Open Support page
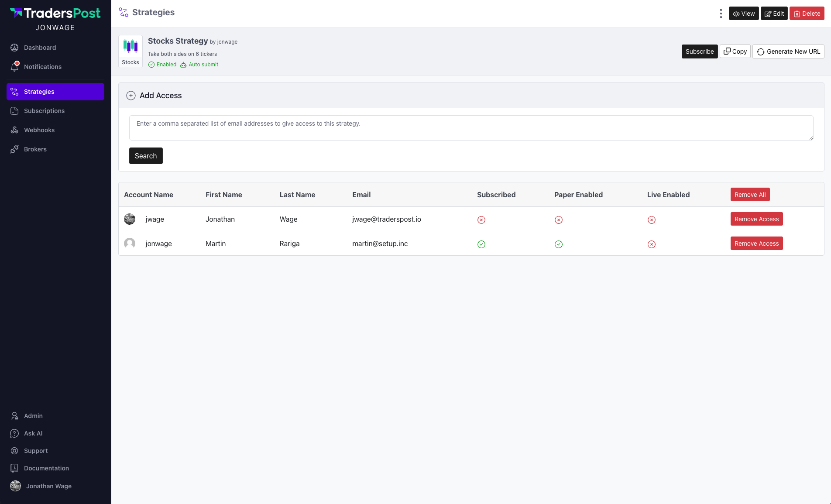The width and height of the screenshot is (831, 504). [x=55, y=451]
